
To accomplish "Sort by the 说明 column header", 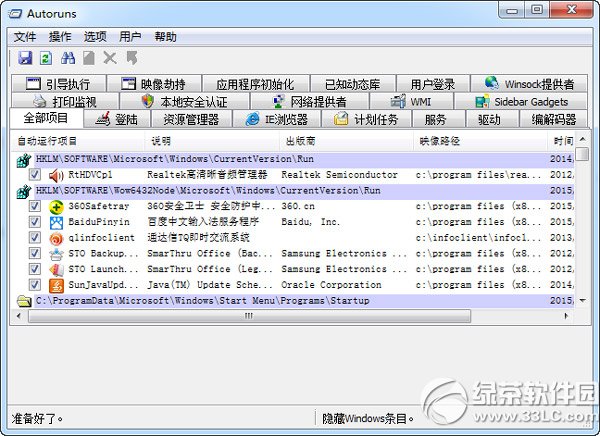I will (x=212, y=141).
